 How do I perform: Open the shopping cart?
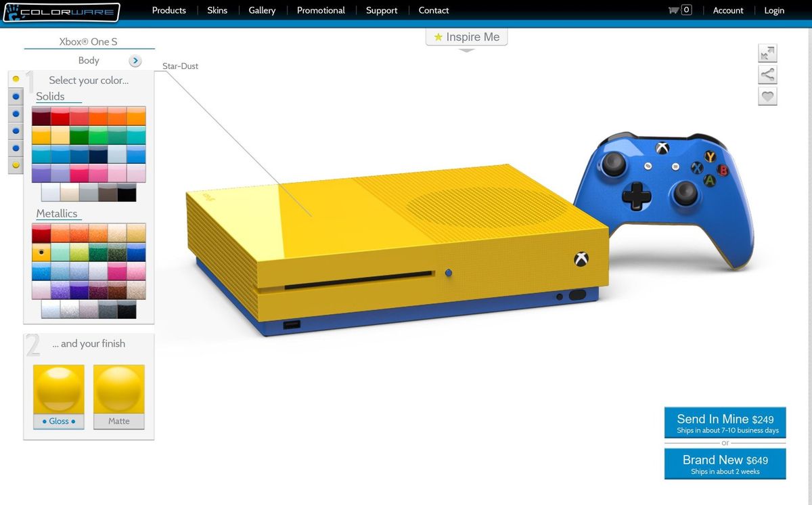[x=678, y=10]
